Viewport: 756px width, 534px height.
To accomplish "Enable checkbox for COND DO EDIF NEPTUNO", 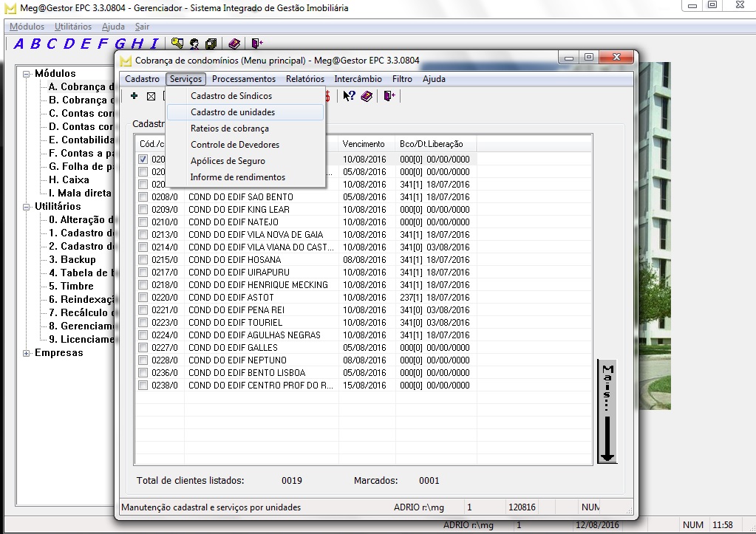I will tap(143, 360).
